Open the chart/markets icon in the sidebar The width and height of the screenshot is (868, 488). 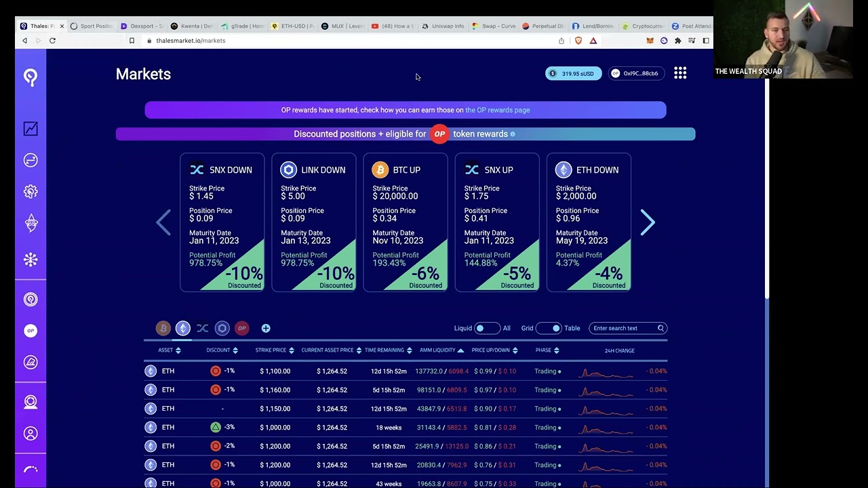point(31,129)
